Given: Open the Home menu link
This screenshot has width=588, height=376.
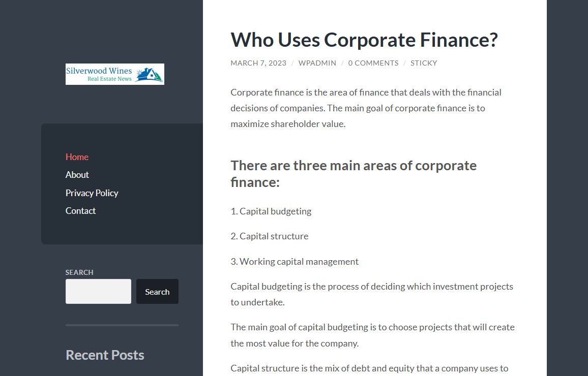Looking at the screenshot, I should coord(77,157).
